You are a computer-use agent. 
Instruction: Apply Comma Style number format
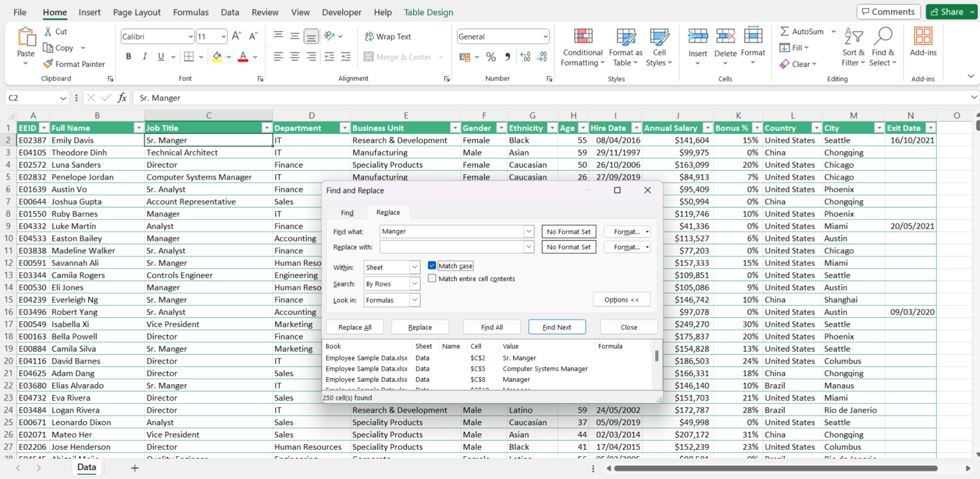click(507, 57)
